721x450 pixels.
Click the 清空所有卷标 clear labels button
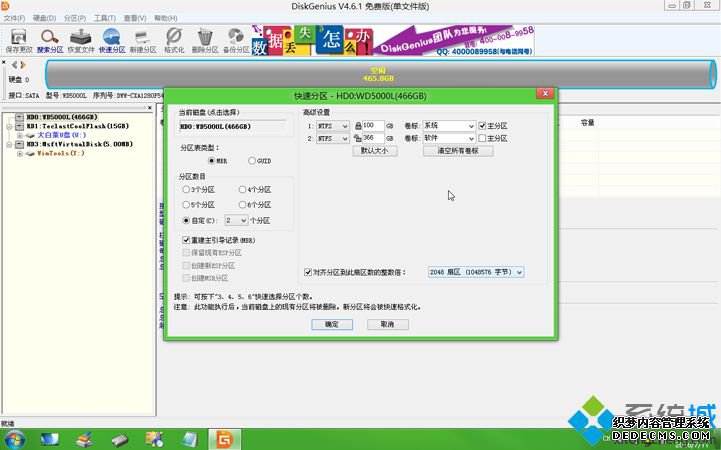[458, 151]
